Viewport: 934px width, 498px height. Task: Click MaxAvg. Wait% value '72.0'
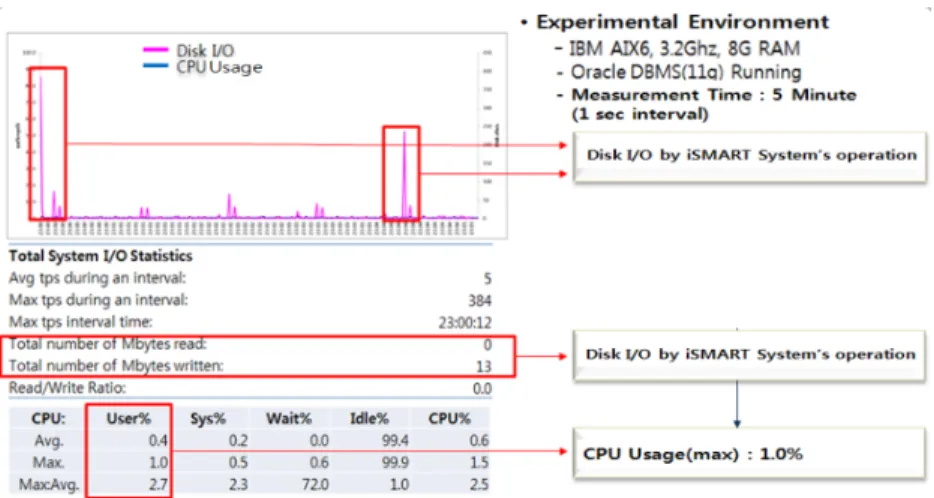[315, 484]
